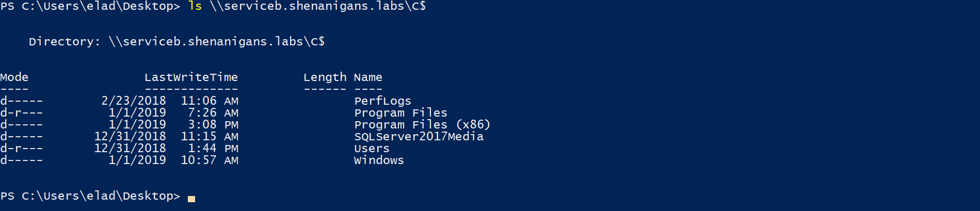Click the UNC path after ls command
This screenshot has height=211, width=980.
pos(318,6)
